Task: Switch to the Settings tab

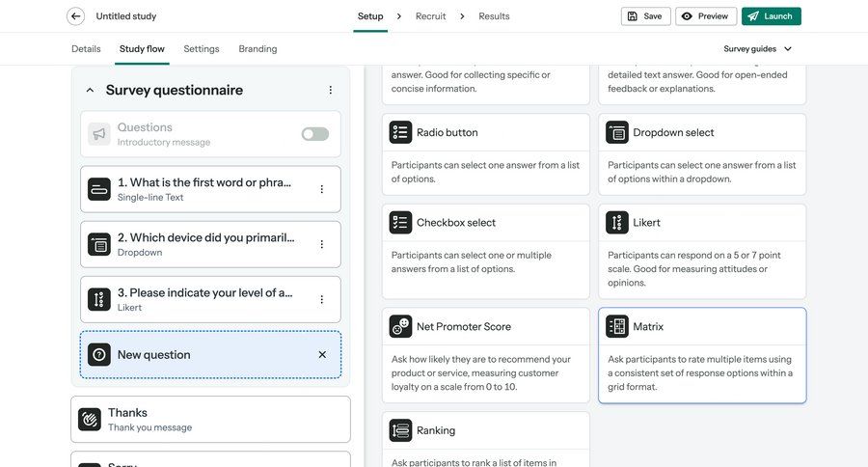Action: (x=201, y=48)
